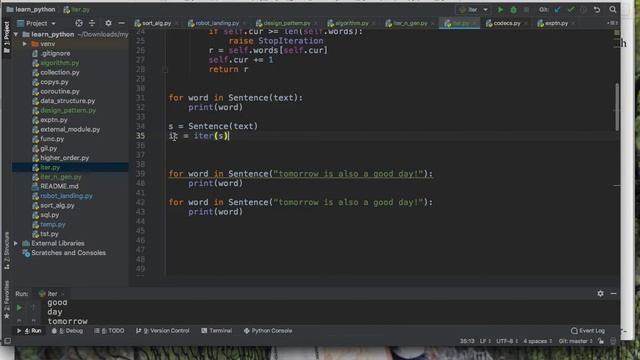
Task: Open the Project panel settings gear
Action: pyautogui.click(x=108, y=23)
